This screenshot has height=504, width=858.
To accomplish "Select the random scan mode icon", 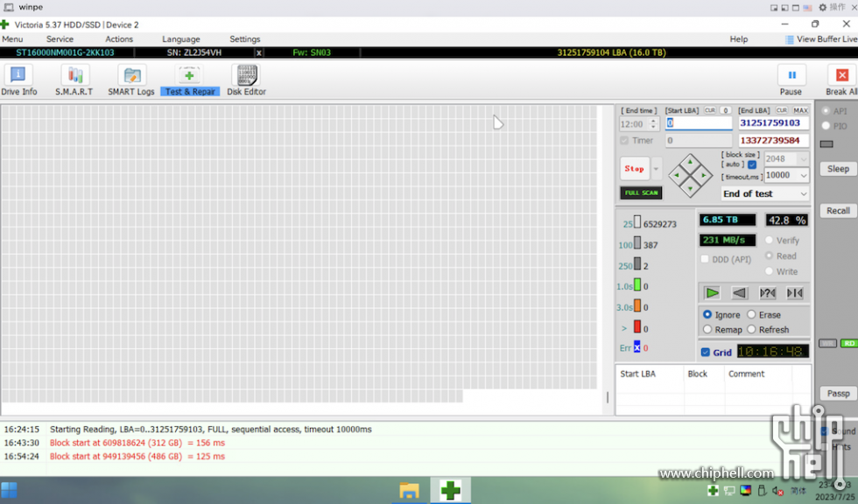I will (x=768, y=293).
